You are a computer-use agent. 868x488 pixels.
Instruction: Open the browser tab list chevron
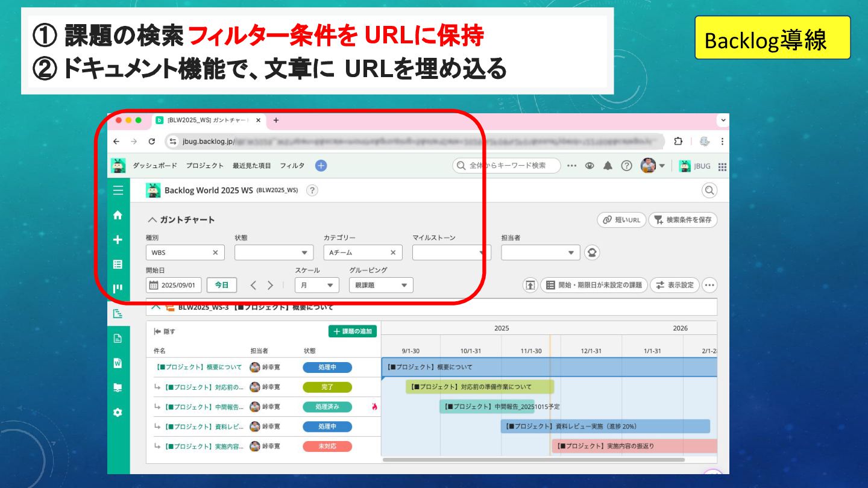pos(722,120)
